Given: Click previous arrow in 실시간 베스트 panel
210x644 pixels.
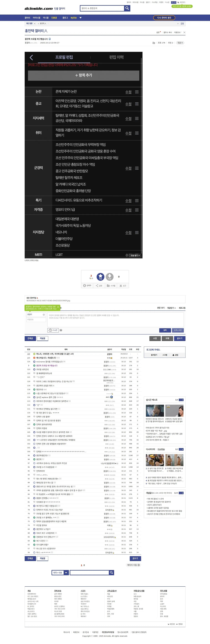Looking at the screenshot, I should click(x=180, y=400).
